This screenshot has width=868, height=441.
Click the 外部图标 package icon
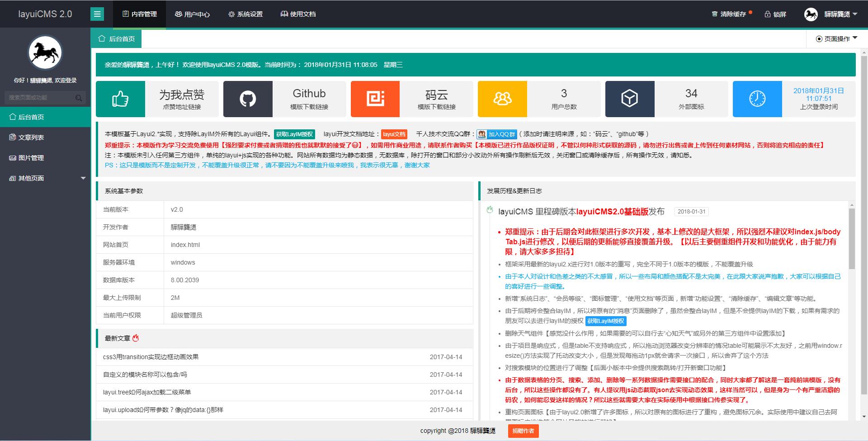click(x=630, y=99)
